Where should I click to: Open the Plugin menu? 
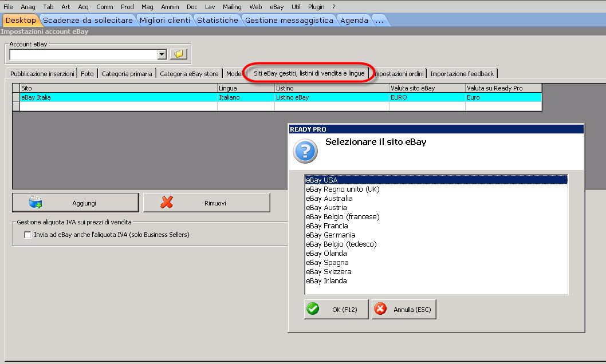[x=316, y=7]
